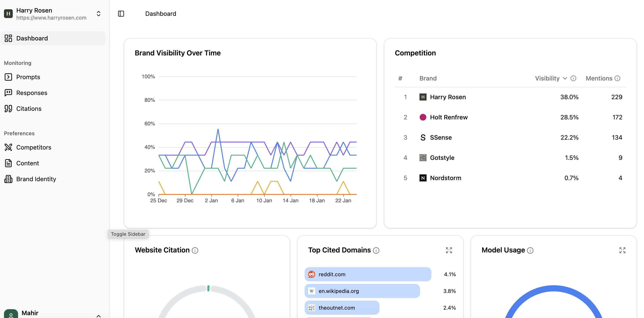Viewport: 644px width, 318px height.
Task: Click the Model Usage info icon
Action: (x=530, y=250)
